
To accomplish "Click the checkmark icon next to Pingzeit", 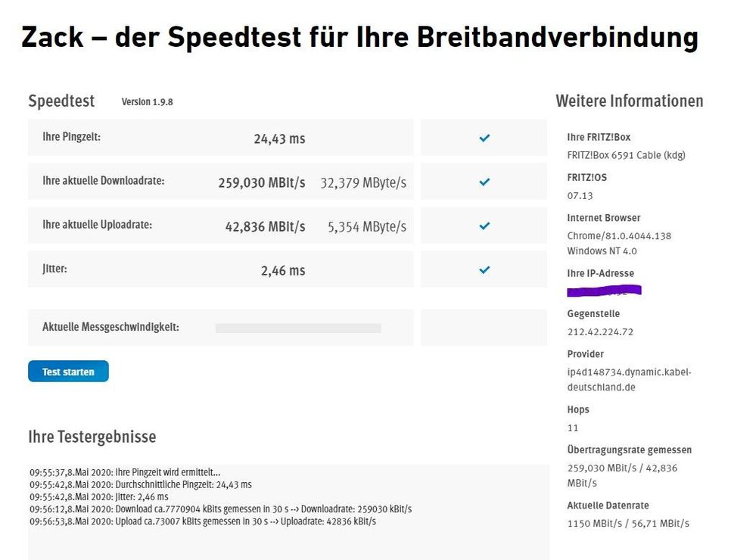I will coord(484,138).
